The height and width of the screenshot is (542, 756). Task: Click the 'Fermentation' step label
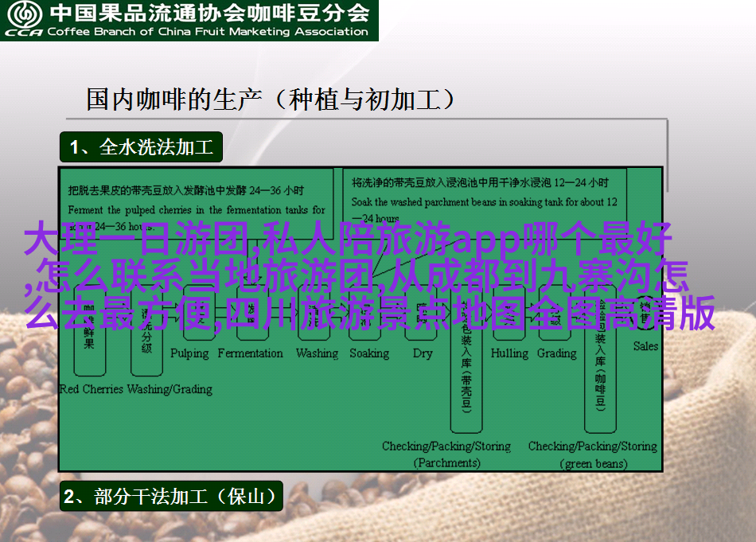(x=250, y=353)
